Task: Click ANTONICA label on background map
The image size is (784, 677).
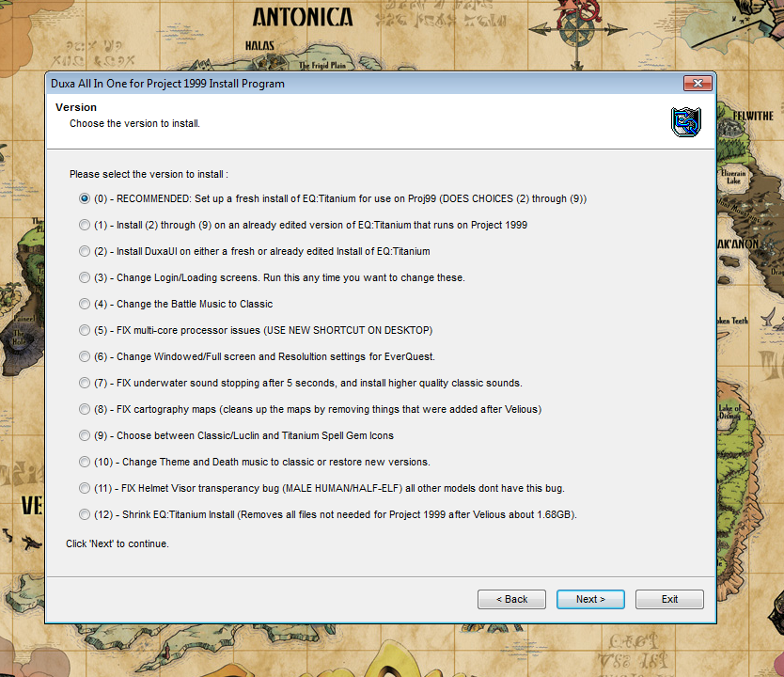Action: [303, 17]
